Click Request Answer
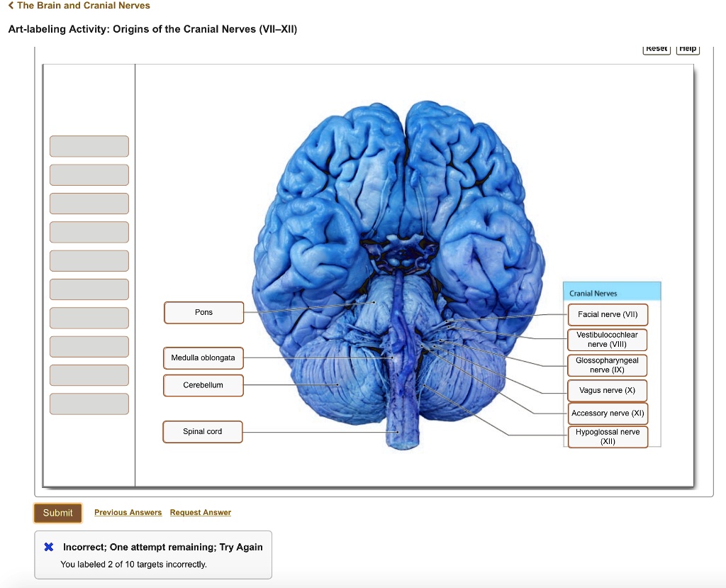Viewport: 726px width, 588px height. point(201,512)
